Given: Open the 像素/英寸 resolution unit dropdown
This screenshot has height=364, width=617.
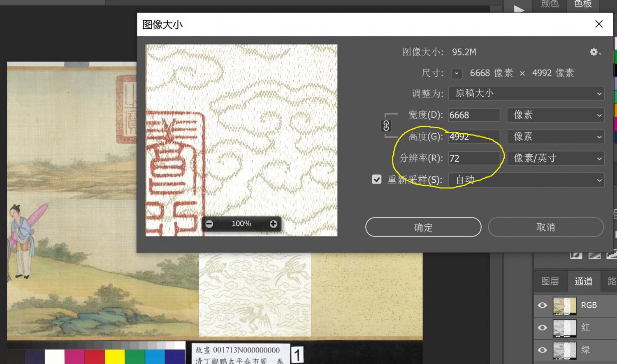Looking at the screenshot, I should 555,158.
